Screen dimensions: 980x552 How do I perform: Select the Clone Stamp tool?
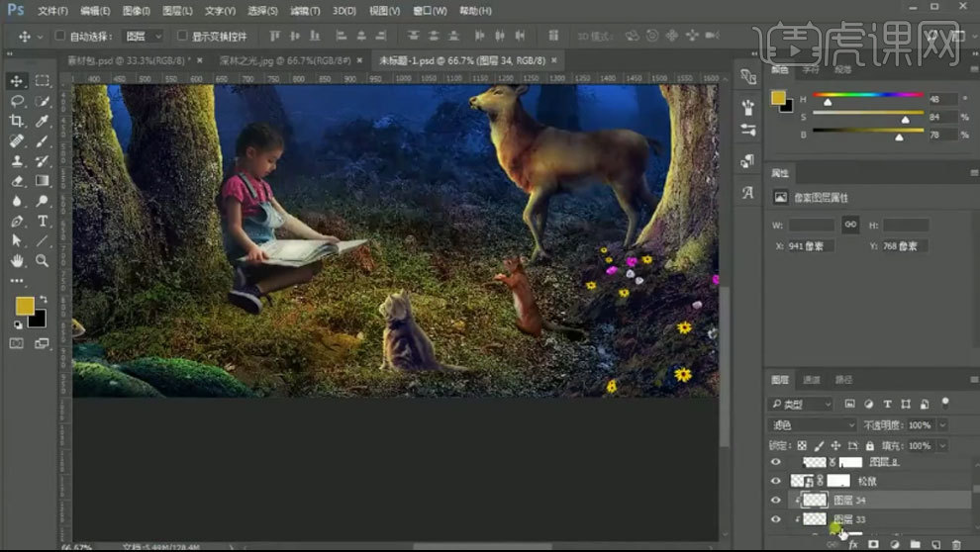click(x=17, y=160)
